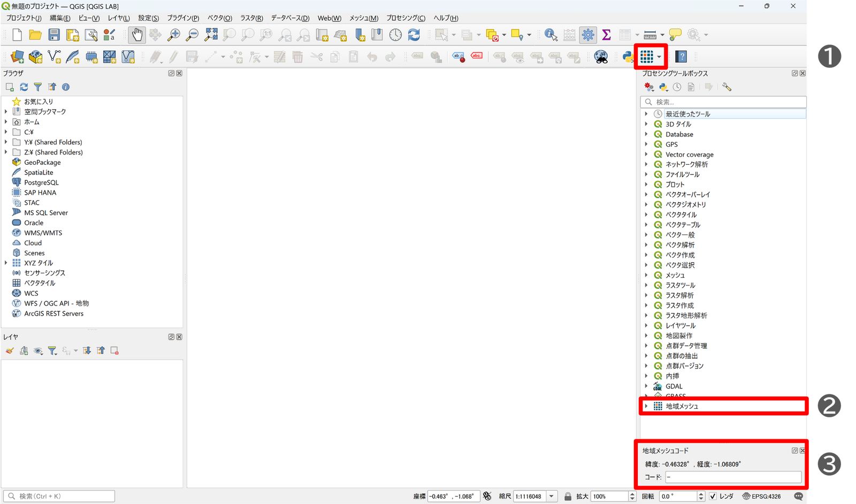Image resolution: width=856 pixels, height=504 pixels.
Task: Click the Zoom In magnifier tool
Action: pos(173,35)
